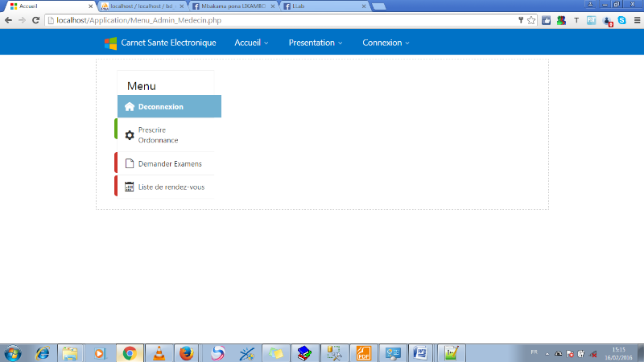644x362 pixels.
Task: Open the Windows Start menu
Action: (x=12, y=353)
